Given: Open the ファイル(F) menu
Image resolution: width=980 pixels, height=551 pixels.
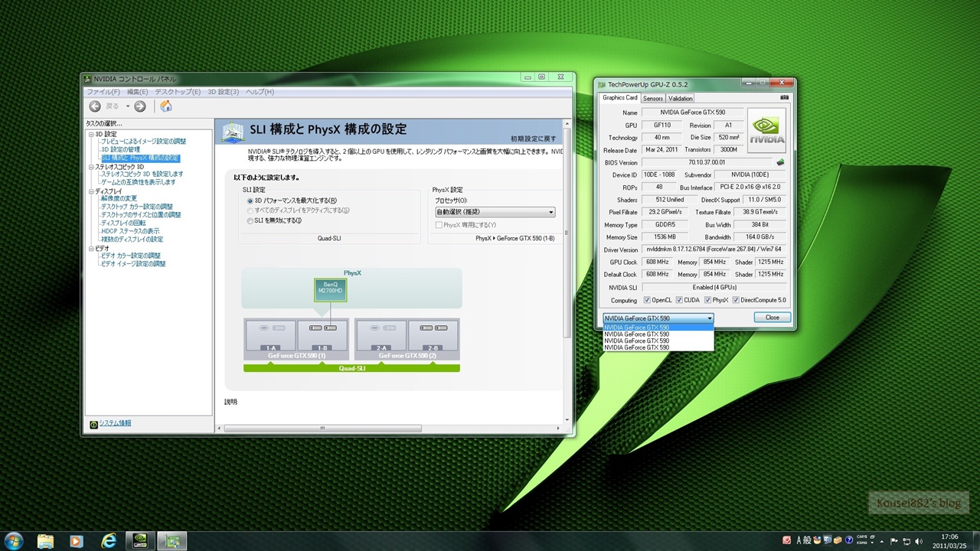Looking at the screenshot, I should pos(103,92).
